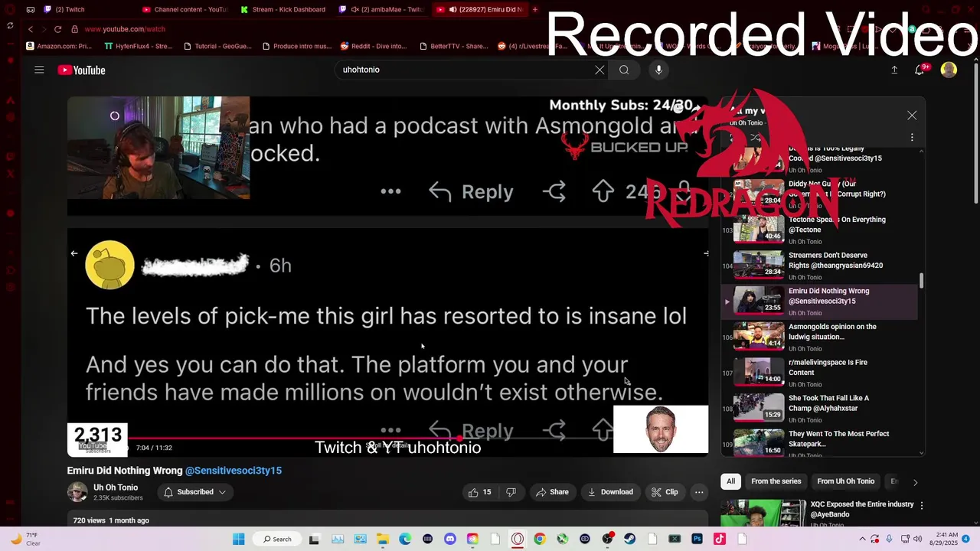This screenshot has width=980, height=551.
Task: Click the YouTube logo
Action: (81, 70)
